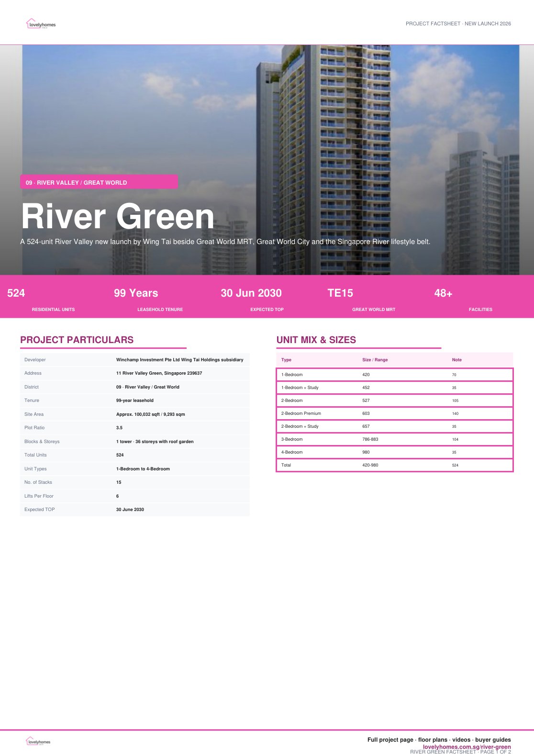Screen dimensions: 534x756
Task: Click the Plot Ratio value 3.5
Action: [119, 428]
